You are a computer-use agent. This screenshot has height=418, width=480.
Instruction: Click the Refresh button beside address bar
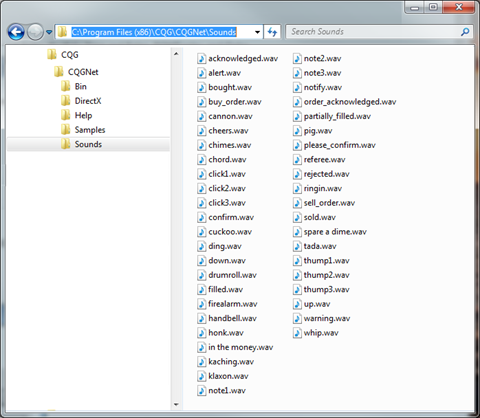click(x=272, y=32)
